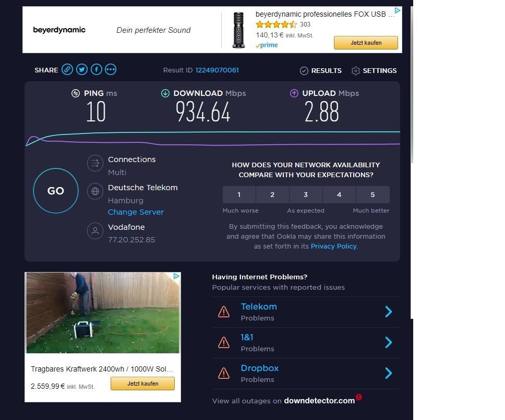Screen dimensions: 505x420
Task: Expand Telekom row chevron
Action: (x=389, y=312)
